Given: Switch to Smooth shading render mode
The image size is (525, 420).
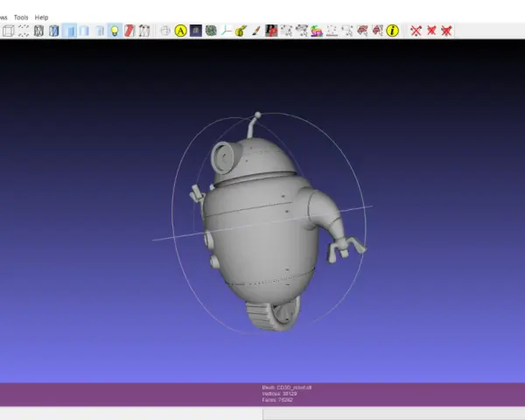Looking at the screenshot, I should (x=100, y=31).
